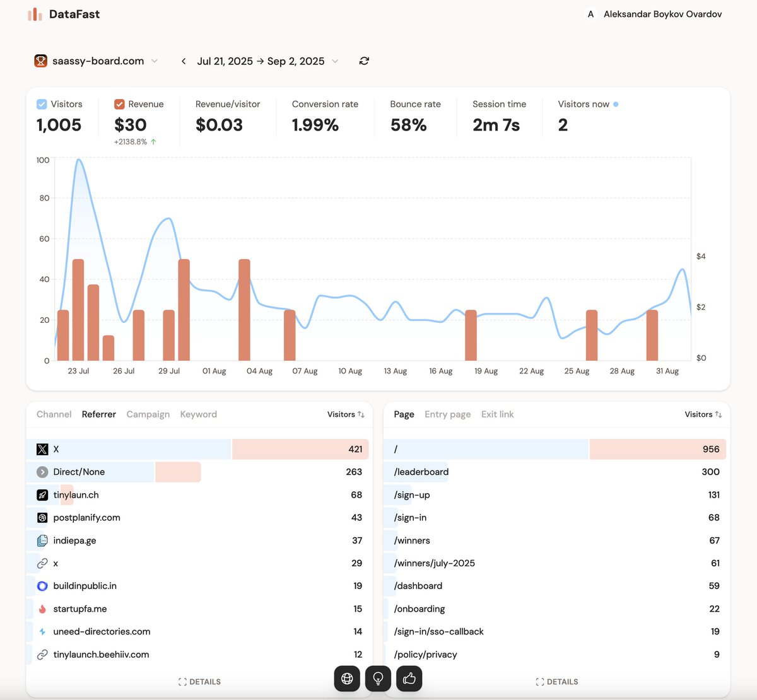Click the Conversion rate 1.99% metric
Viewport: 757px width, 700px height.
pos(325,117)
